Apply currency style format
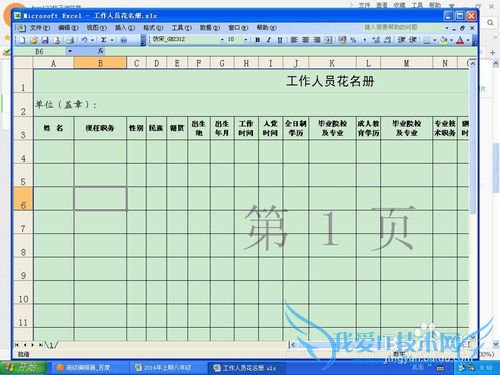The height and width of the screenshot is (375, 500). [x=342, y=40]
